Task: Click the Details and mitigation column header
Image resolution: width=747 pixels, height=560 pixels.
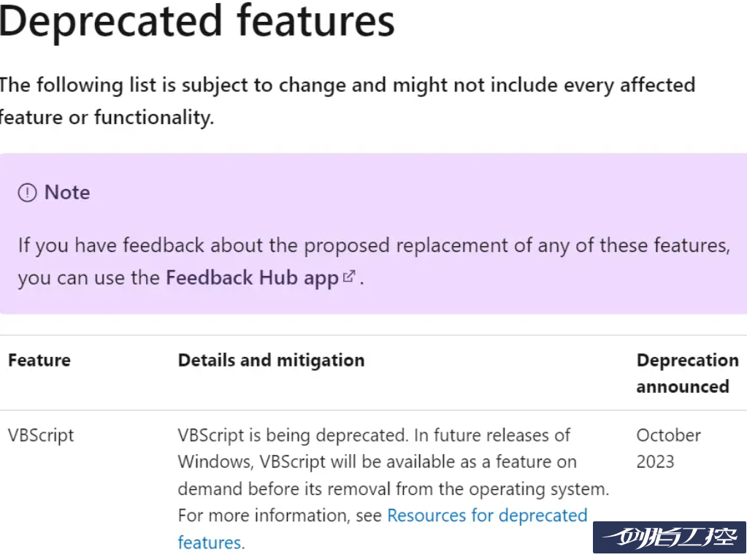Action: [271, 360]
